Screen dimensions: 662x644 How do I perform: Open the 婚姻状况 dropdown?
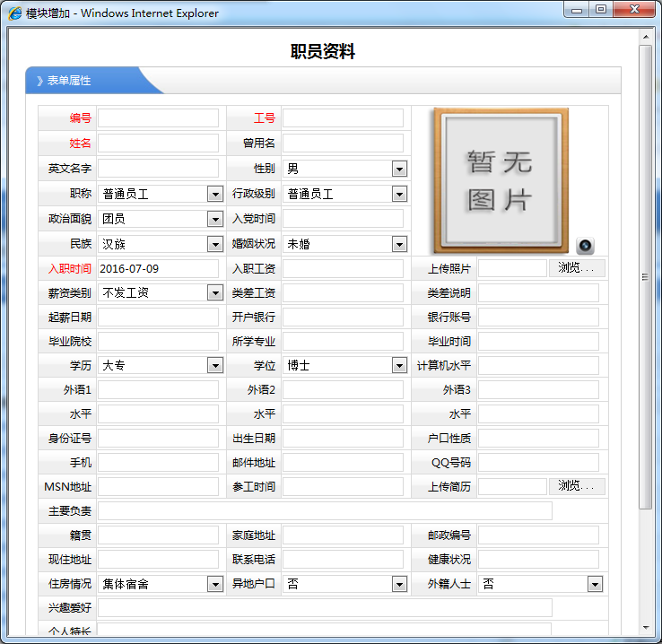[399, 244]
